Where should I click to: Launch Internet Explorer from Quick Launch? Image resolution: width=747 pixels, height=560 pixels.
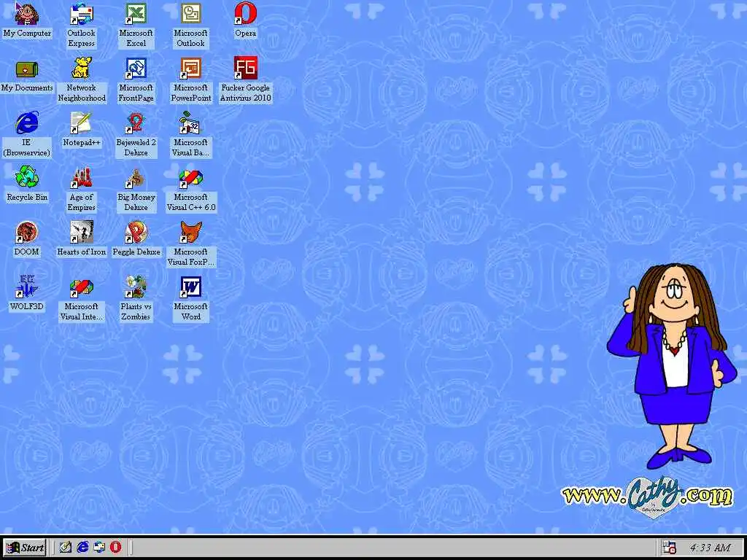coord(82,547)
